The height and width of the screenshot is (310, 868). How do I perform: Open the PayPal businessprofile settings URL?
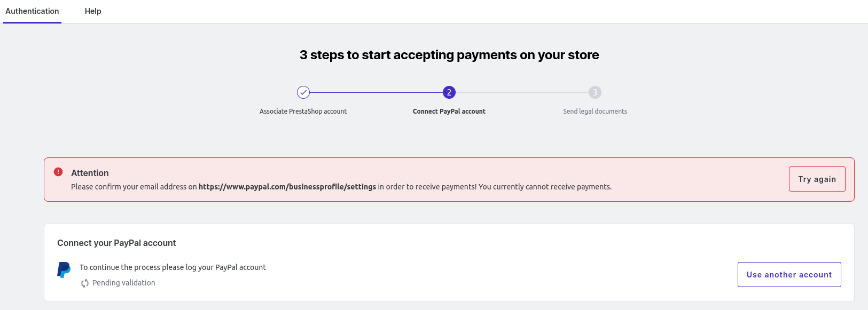287,187
